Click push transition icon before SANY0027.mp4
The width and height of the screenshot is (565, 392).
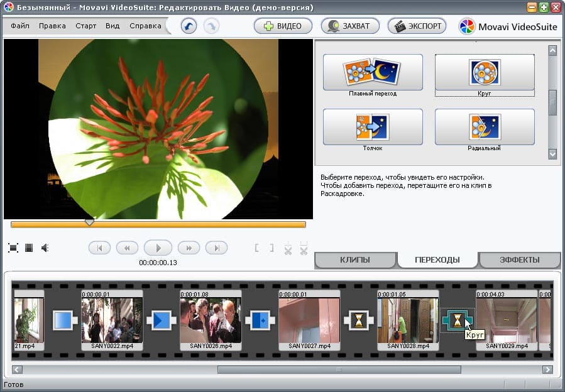pyautogui.click(x=260, y=320)
